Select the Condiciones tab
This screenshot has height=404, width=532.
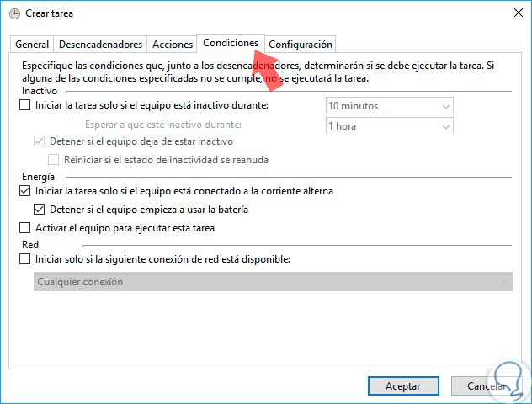tap(231, 43)
